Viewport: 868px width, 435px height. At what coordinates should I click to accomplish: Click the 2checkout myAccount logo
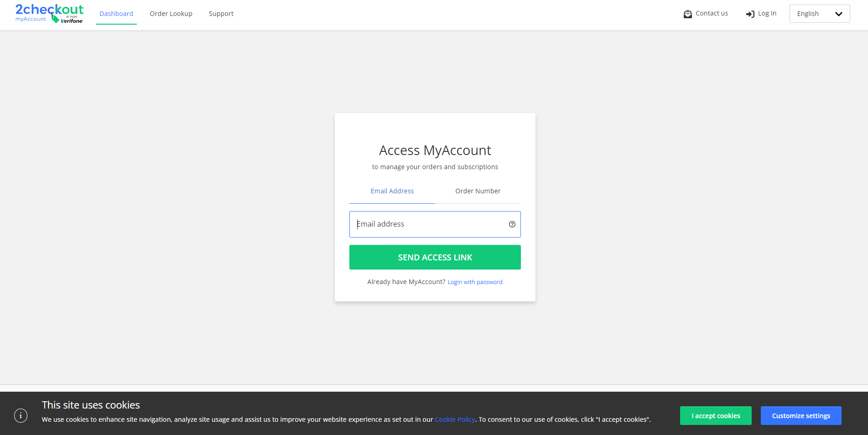point(49,13)
